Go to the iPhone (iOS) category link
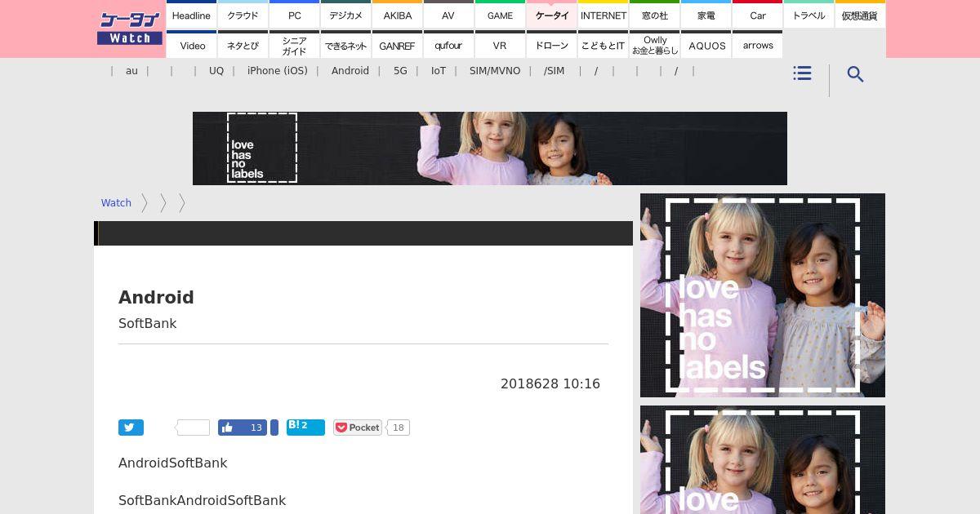This screenshot has height=514, width=980. coord(278,71)
